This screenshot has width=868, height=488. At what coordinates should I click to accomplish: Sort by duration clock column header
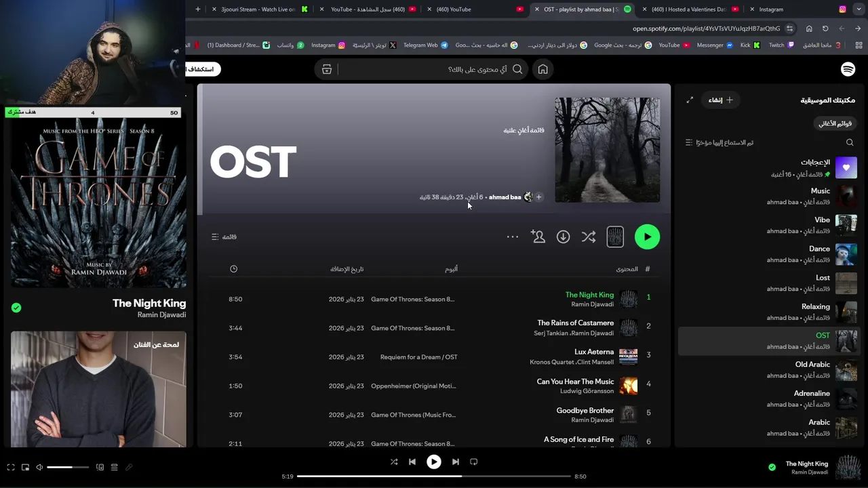233,269
